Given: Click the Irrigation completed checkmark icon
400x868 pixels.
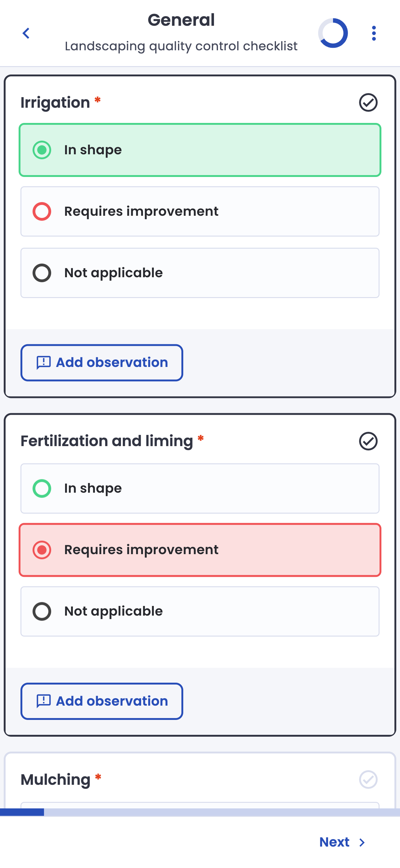Looking at the screenshot, I should point(368,102).
